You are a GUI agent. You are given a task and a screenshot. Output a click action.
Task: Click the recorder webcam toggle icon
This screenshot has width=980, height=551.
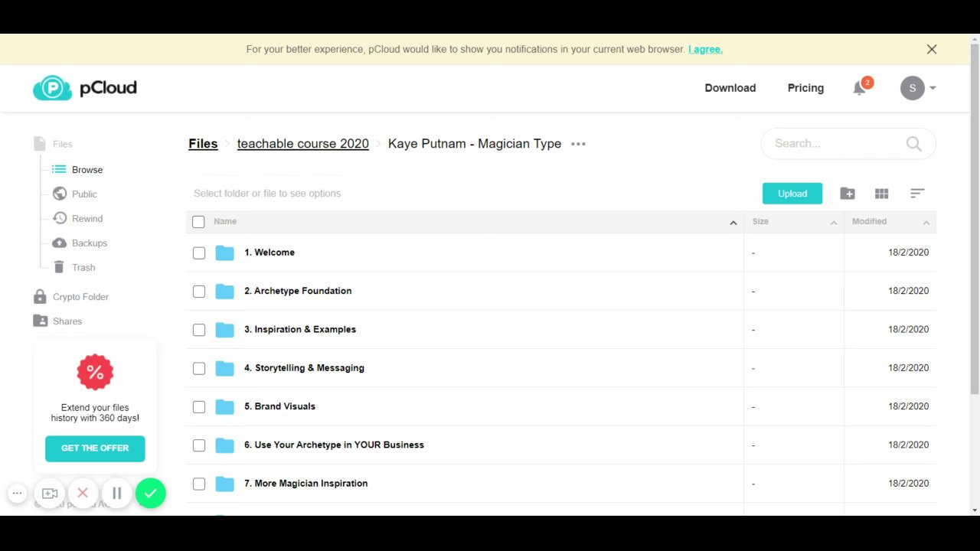point(50,494)
